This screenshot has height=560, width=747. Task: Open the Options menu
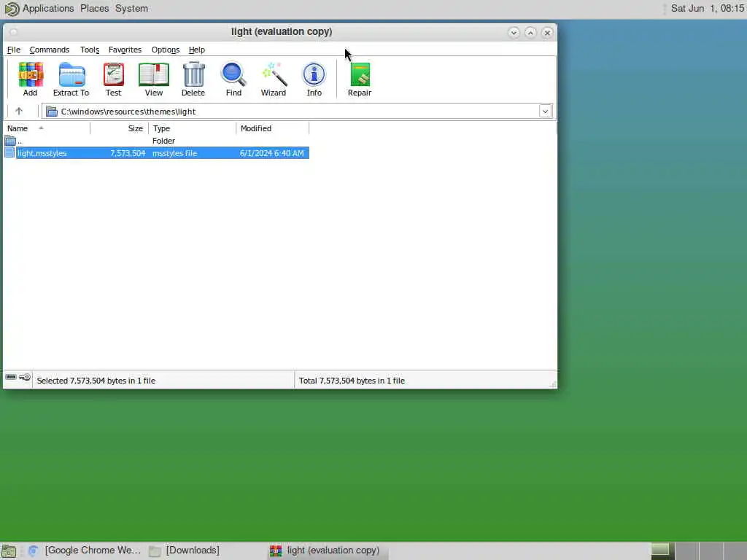click(x=166, y=50)
